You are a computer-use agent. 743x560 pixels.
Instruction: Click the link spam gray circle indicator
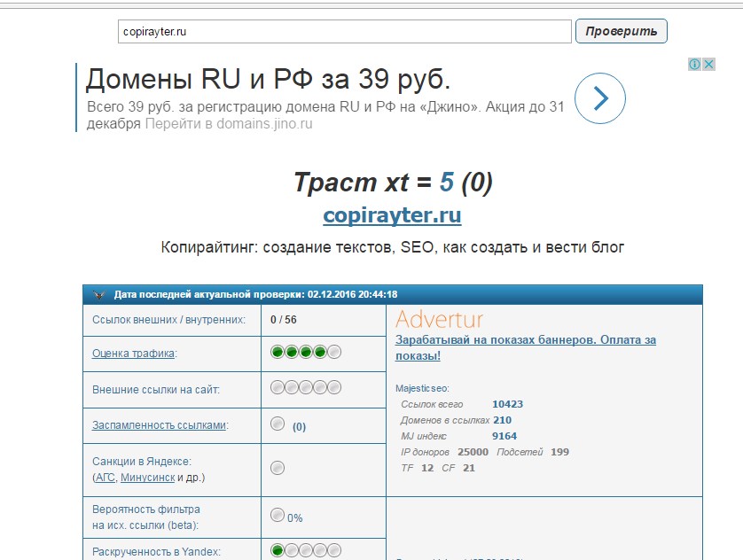point(278,424)
